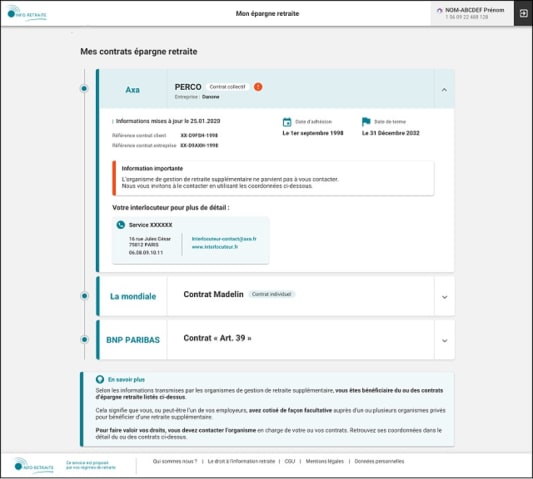
Task: Click Informations mises à jour le 25.01.2020
Action: click(x=168, y=121)
